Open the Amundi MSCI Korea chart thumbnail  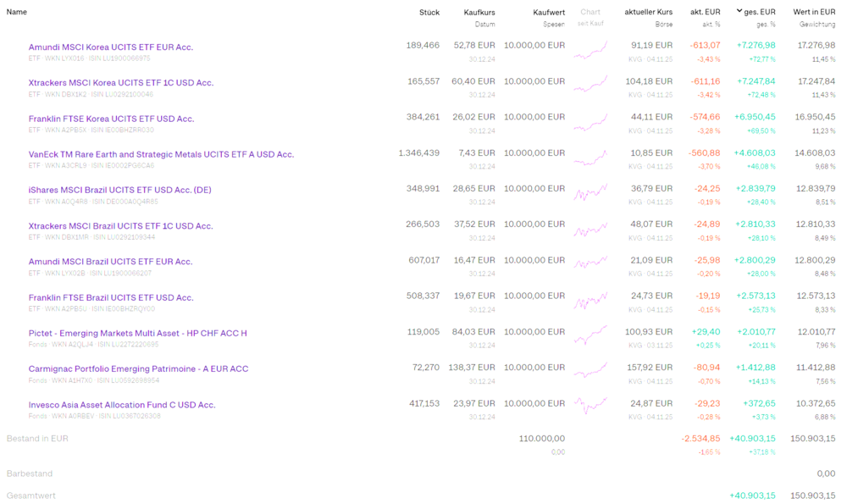pos(590,50)
